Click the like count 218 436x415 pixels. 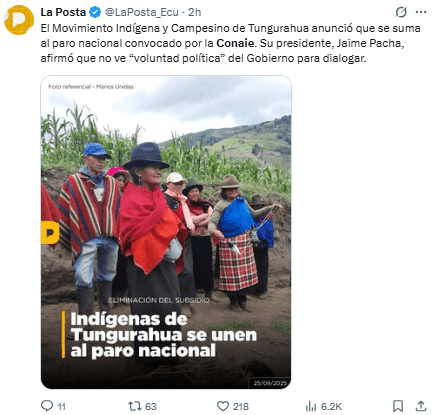tap(241, 406)
